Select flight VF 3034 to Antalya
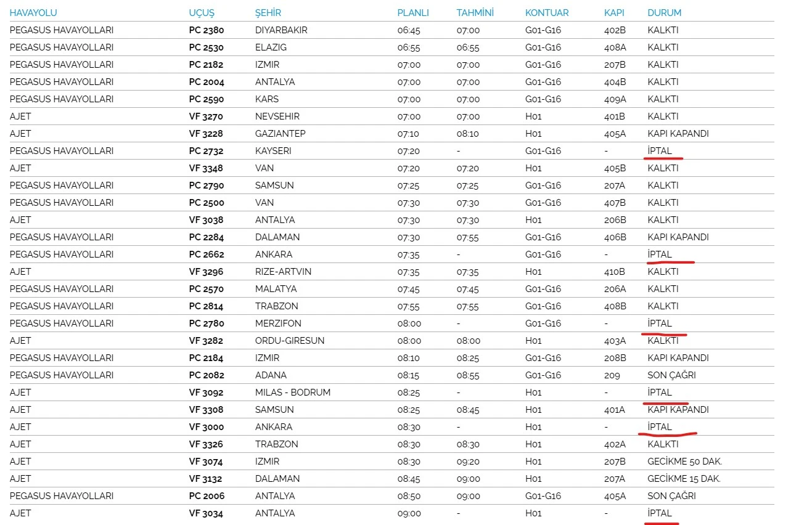Screen dimensions: 812x525 click(x=206, y=513)
